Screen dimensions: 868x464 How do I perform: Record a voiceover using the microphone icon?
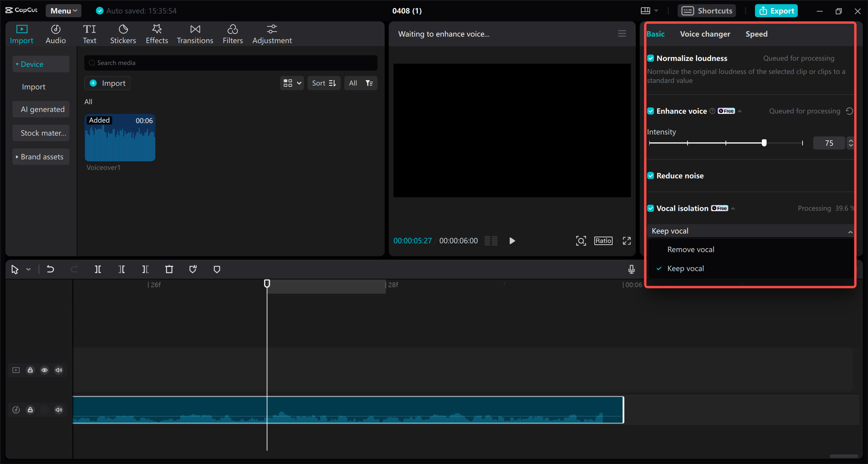(x=631, y=269)
